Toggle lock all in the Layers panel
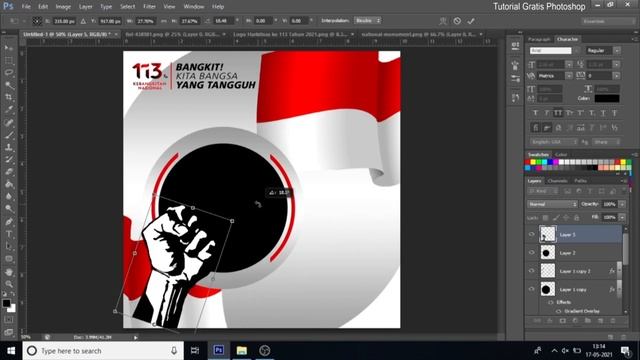Image resolution: width=640 pixels, height=360 pixels. (576, 218)
